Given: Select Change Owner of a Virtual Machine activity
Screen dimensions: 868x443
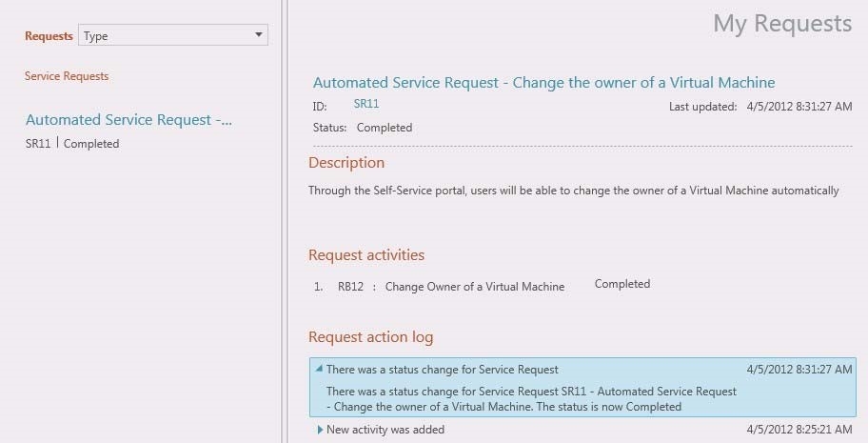Looking at the screenshot, I should 475,287.
